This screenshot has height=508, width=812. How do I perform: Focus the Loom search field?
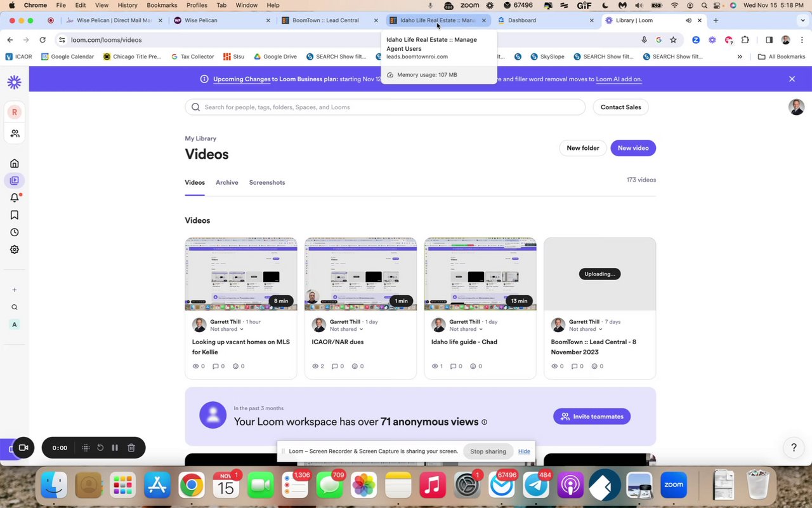pyautogui.click(x=385, y=107)
